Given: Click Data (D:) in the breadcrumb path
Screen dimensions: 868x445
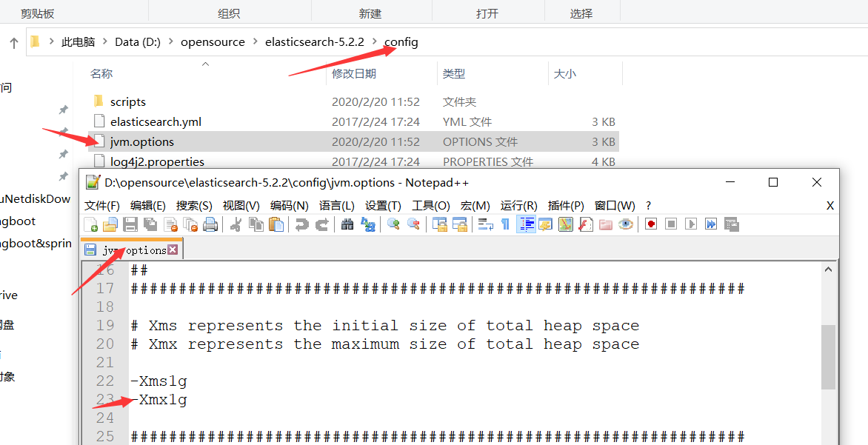Looking at the screenshot, I should click(x=138, y=41).
